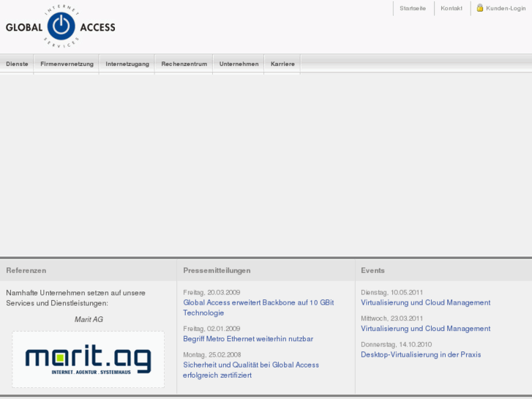Click the lock icon beside Kunden-Login
The height and width of the screenshot is (399, 532).
coord(480,7)
